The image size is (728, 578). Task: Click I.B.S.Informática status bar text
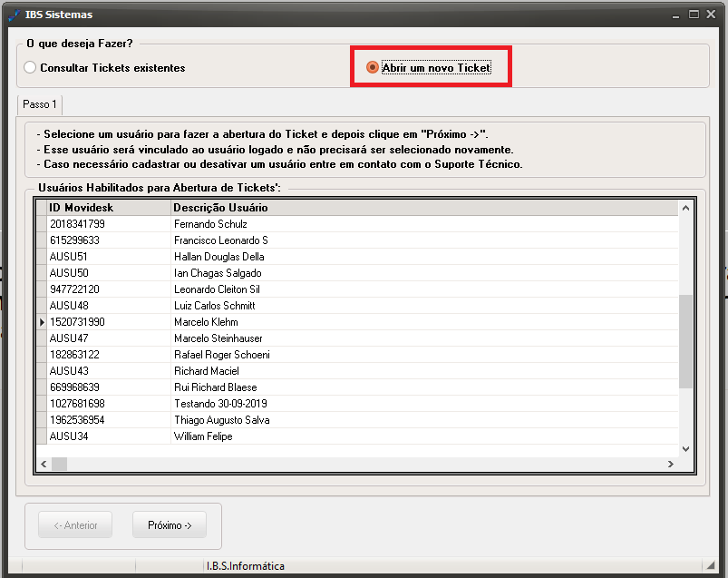[x=246, y=566]
